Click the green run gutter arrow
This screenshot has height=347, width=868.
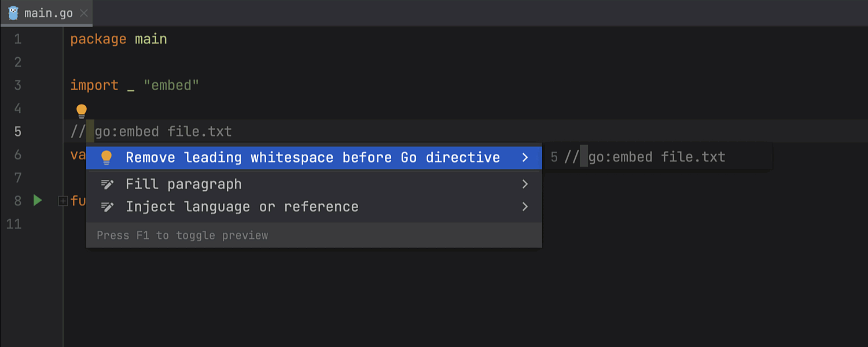pos(38,201)
